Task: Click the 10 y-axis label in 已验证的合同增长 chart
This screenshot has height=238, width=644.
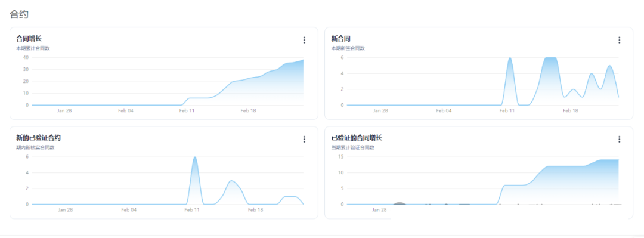Action: [x=341, y=172]
